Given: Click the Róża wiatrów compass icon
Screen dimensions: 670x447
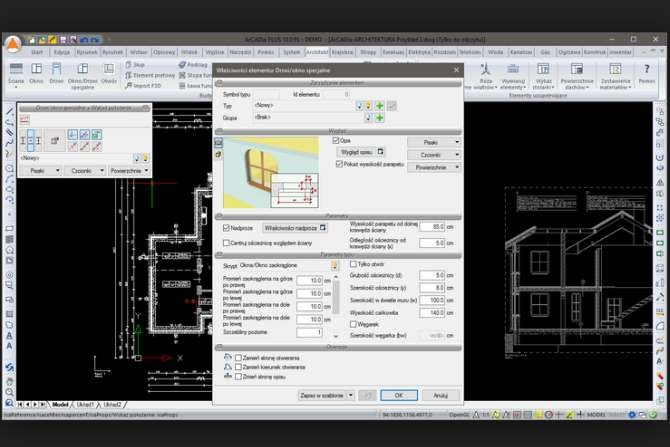Looking at the screenshot, I should 485,76.
